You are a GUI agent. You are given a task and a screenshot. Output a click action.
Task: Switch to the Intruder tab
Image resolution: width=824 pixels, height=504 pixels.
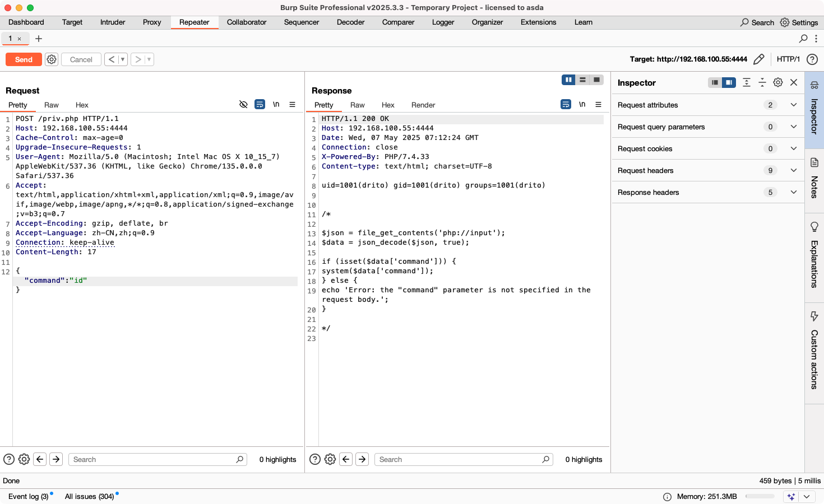pyautogui.click(x=113, y=22)
